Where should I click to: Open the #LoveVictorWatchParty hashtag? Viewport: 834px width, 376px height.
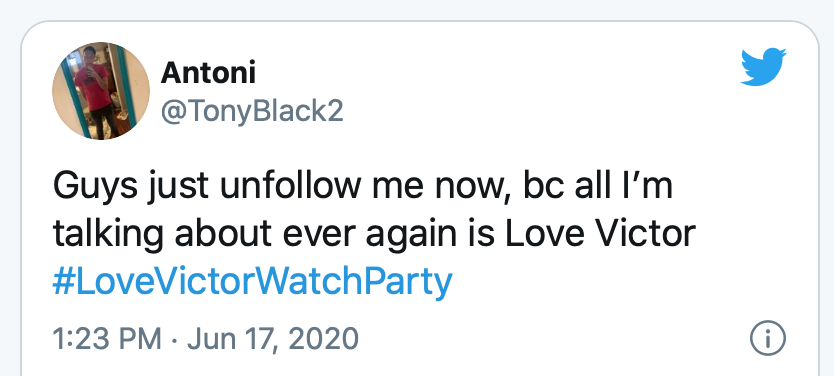(x=252, y=282)
